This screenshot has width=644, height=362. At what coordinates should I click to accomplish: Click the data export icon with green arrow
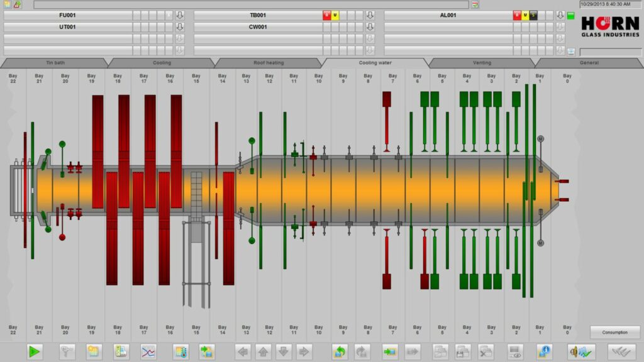206,352
